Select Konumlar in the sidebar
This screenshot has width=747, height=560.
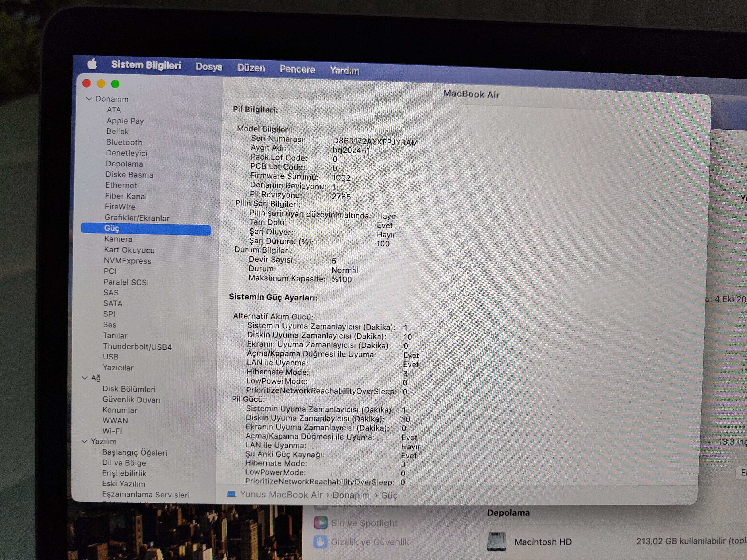point(120,410)
